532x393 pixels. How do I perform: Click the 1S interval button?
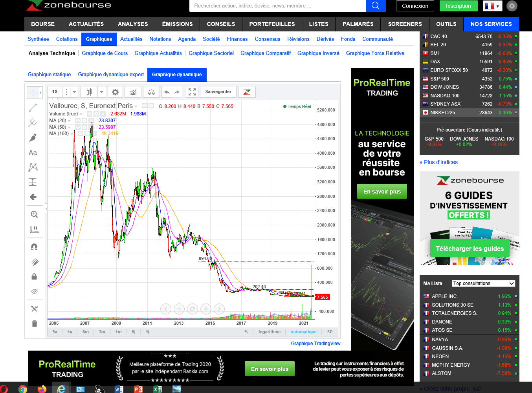(x=55, y=92)
